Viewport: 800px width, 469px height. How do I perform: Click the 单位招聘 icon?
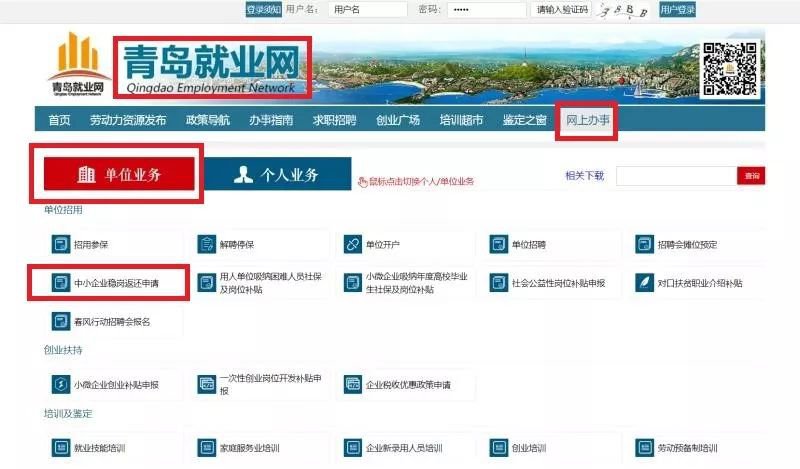[x=498, y=243]
